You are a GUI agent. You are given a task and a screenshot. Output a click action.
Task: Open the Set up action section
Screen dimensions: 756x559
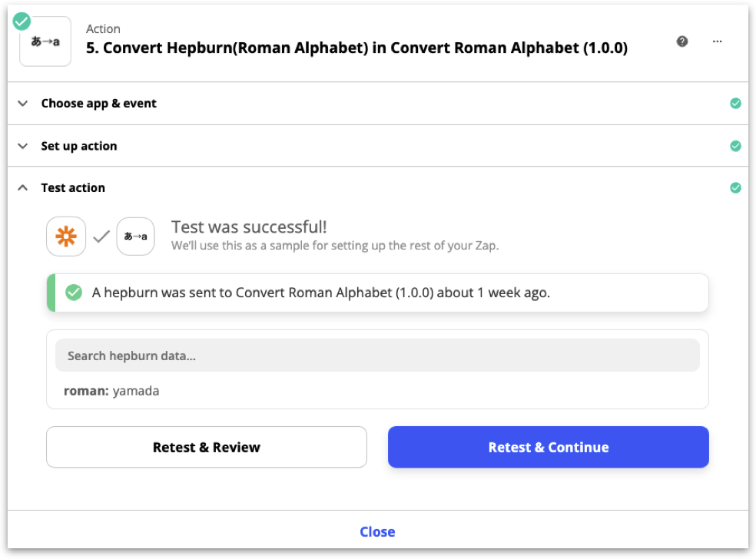pos(79,146)
